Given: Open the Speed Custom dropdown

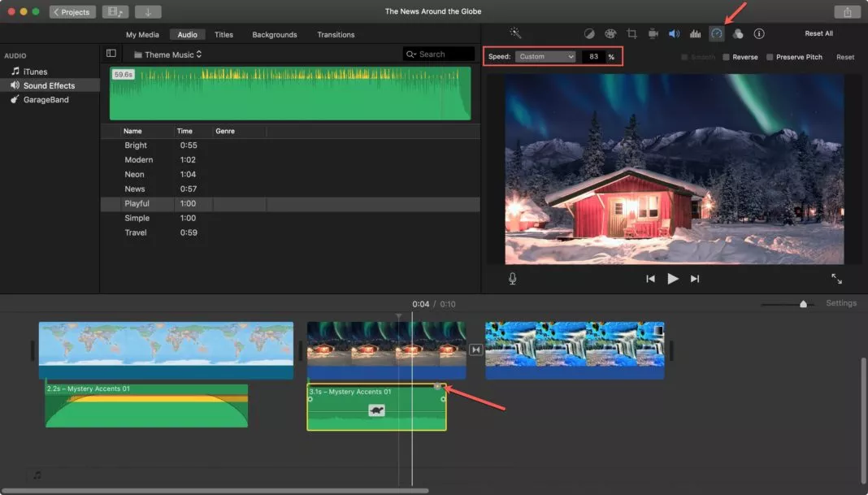Looking at the screenshot, I should tap(545, 57).
